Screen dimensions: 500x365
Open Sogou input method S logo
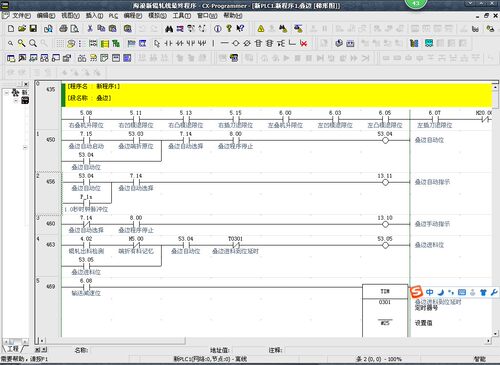pos(416,292)
